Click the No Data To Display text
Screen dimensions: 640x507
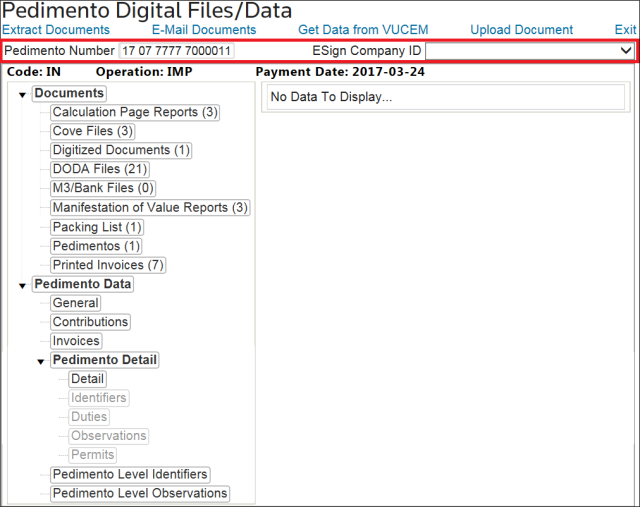(x=331, y=97)
